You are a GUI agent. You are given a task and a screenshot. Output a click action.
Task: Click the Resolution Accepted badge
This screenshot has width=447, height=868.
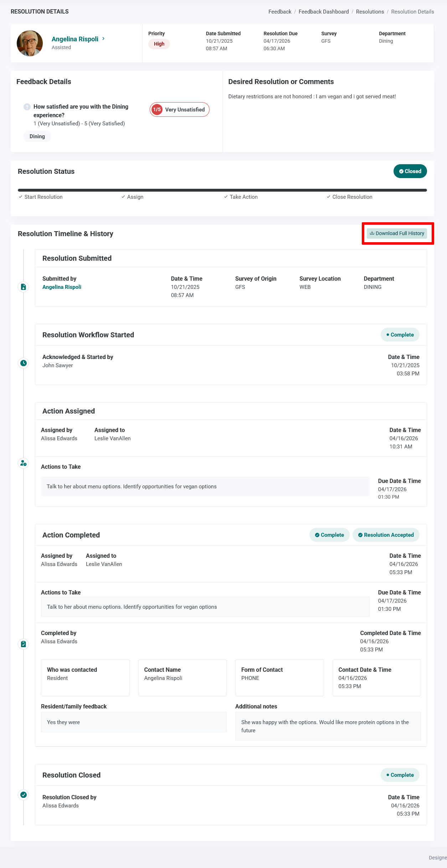point(386,535)
